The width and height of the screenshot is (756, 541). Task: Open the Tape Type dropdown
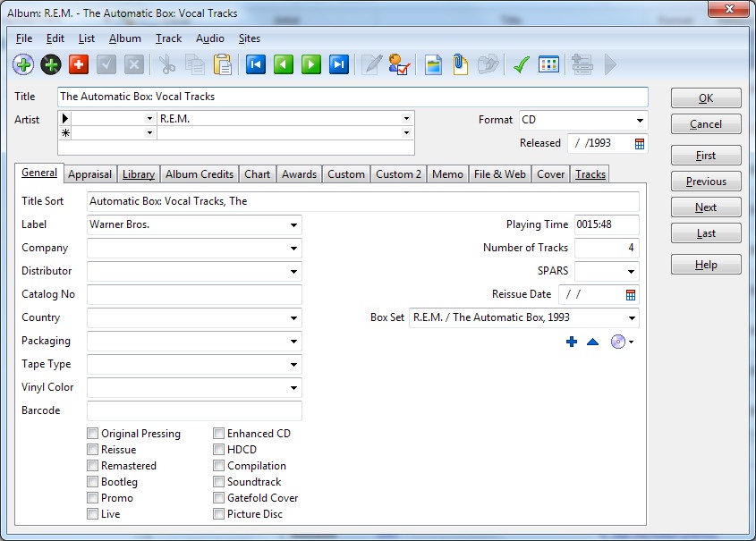point(293,364)
